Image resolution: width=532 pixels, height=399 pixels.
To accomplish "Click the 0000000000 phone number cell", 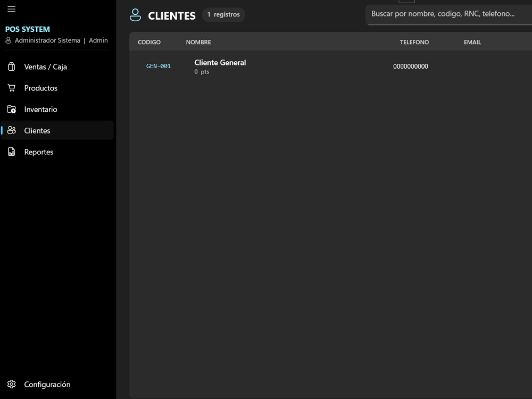I will coord(411,66).
